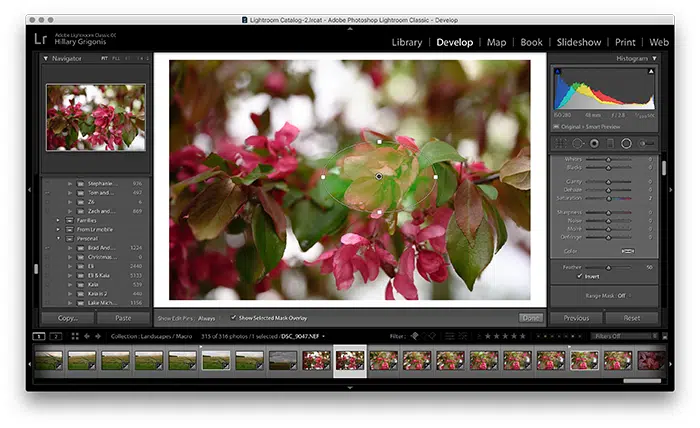Viewport: 700px width, 428px height.
Task: Select the Graduated Filter tool
Action: click(610, 143)
